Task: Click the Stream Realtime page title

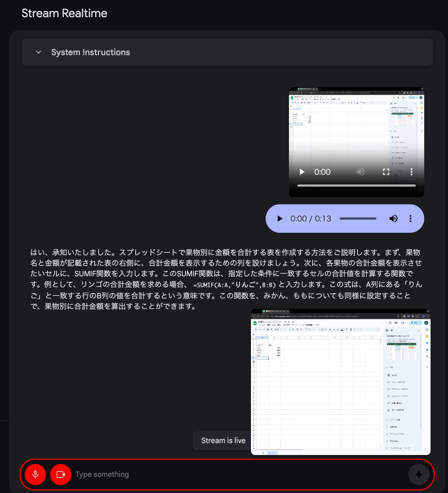Action: click(x=64, y=13)
